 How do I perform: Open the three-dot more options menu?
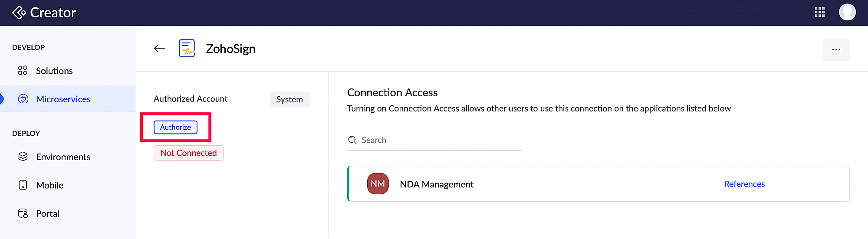click(x=836, y=49)
